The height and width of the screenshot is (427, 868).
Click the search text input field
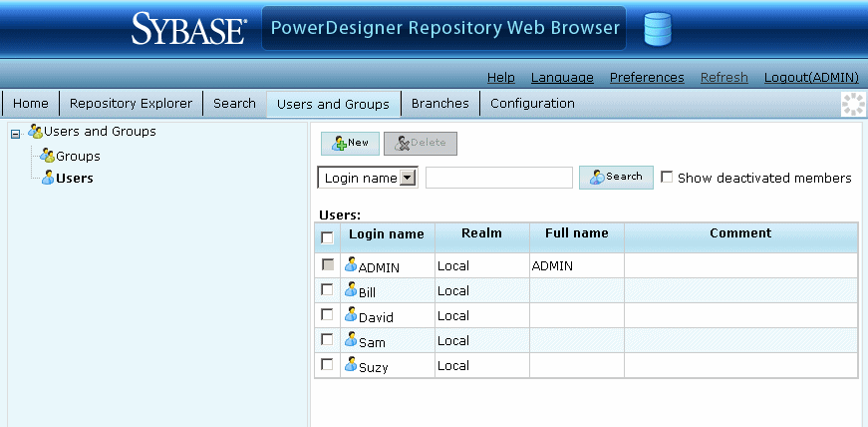point(498,178)
